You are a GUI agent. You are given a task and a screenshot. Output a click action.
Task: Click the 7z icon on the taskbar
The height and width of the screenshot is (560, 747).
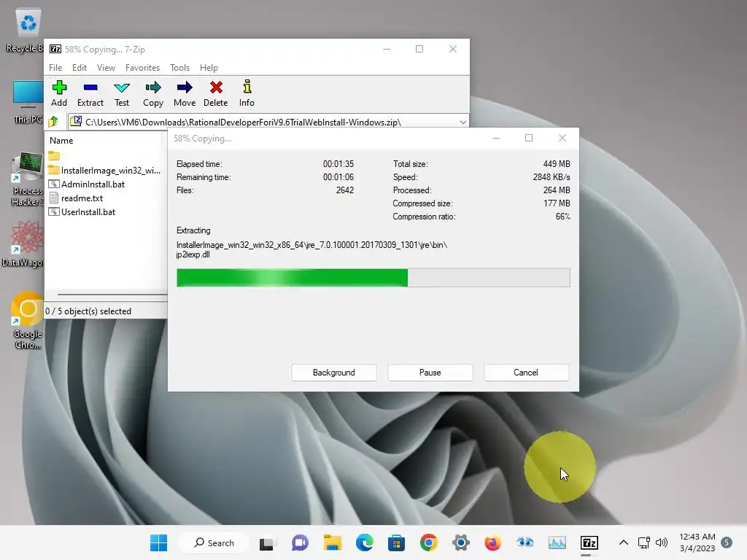(589, 542)
